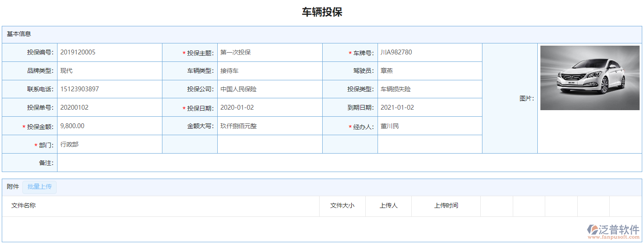Open the 品牌类型 field showing 现代
Viewport: 644px width, 244px height.
(109, 71)
